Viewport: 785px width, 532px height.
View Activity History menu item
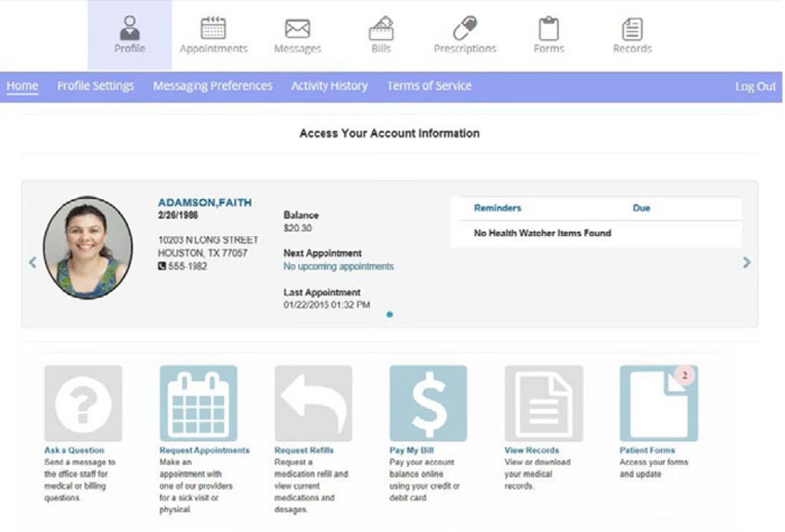(x=329, y=86)
